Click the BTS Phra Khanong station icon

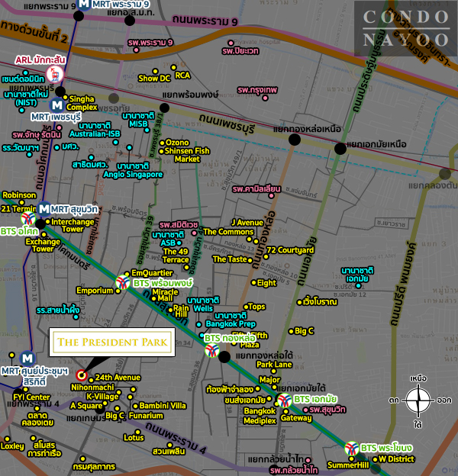[352, 449]
